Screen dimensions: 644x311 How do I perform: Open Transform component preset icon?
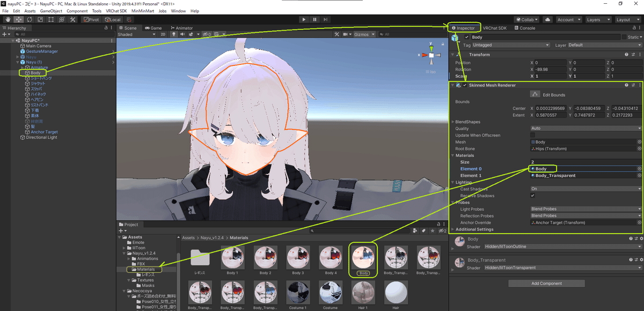(633, 54)
